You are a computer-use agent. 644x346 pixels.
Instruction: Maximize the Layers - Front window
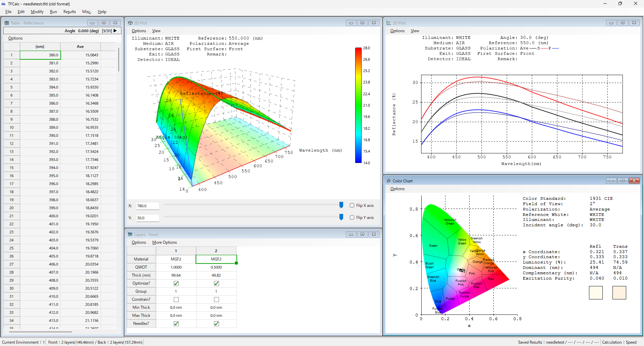click(x=362, y=234)
